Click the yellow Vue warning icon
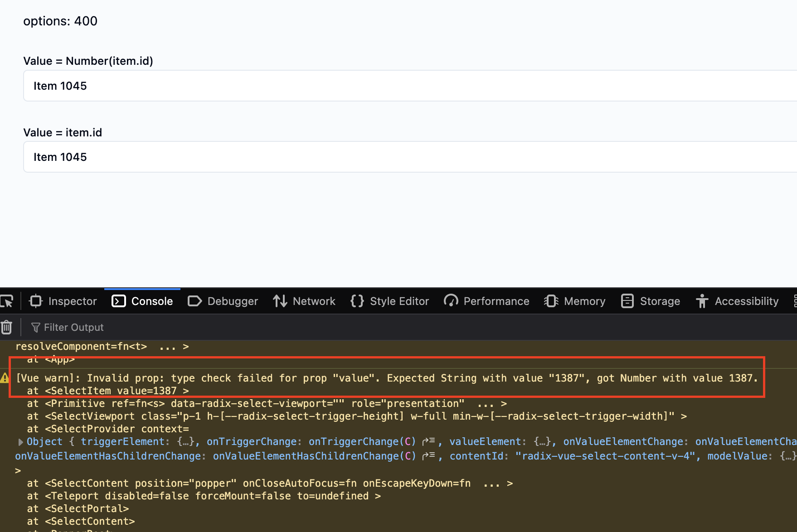 tap(5, 378)
